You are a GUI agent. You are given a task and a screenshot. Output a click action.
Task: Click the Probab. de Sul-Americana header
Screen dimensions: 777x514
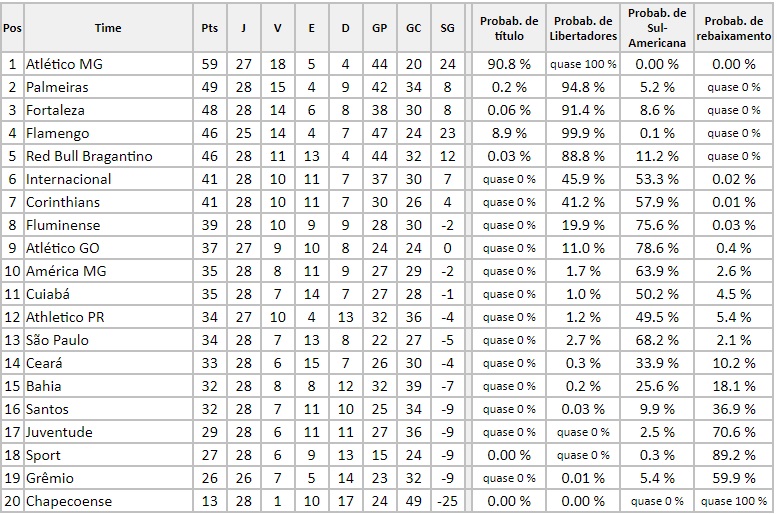pos(658,28)
